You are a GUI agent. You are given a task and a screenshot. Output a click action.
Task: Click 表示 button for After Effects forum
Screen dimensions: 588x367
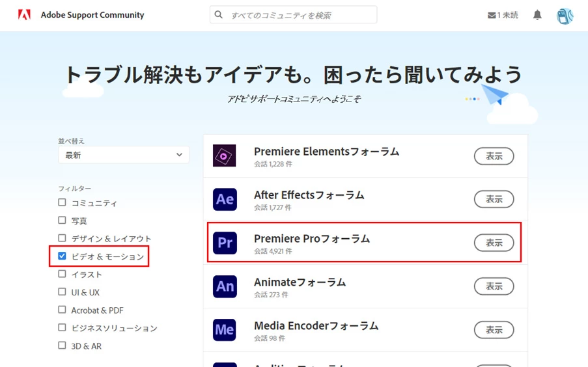(494, 199)
